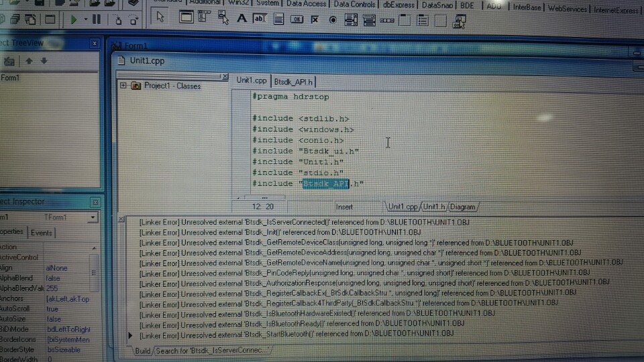The height and width of the screenshot is (362, 644).
Task: Select the Label component (A icon)
Action: point(242,19)
